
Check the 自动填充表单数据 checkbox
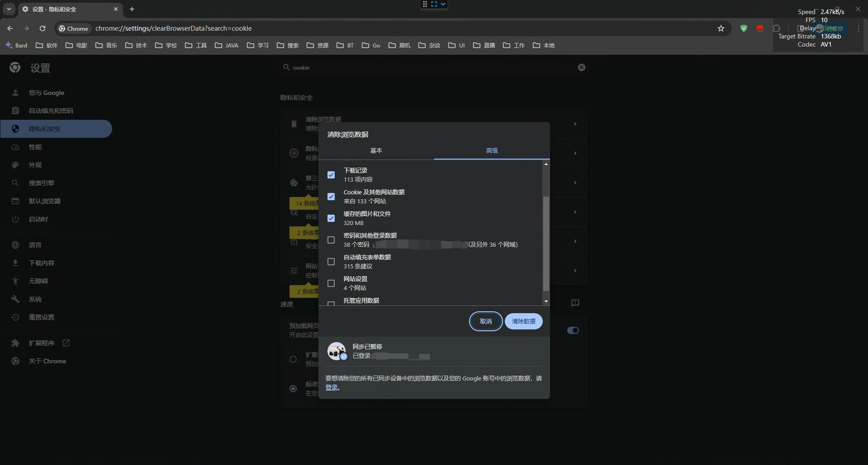tap(331, 262)
